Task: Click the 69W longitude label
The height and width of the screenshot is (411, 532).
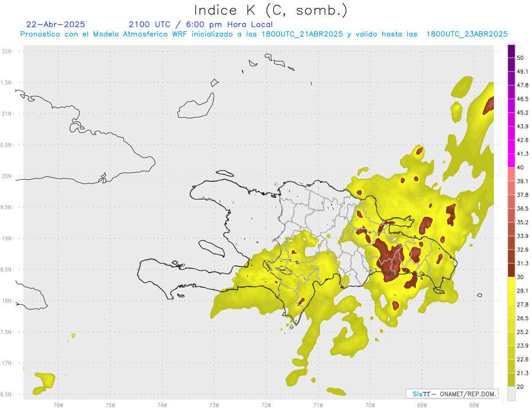Action: (x=422, y=405)
